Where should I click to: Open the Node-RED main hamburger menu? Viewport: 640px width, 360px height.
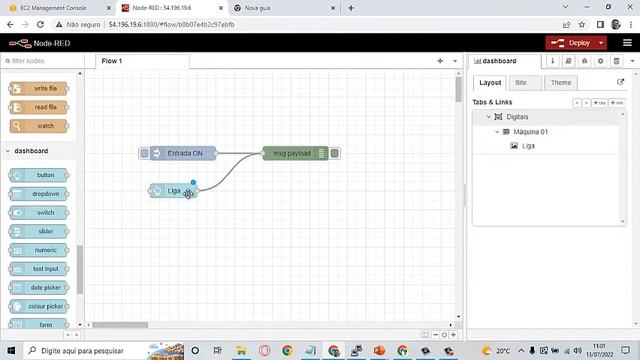point(627,43)
